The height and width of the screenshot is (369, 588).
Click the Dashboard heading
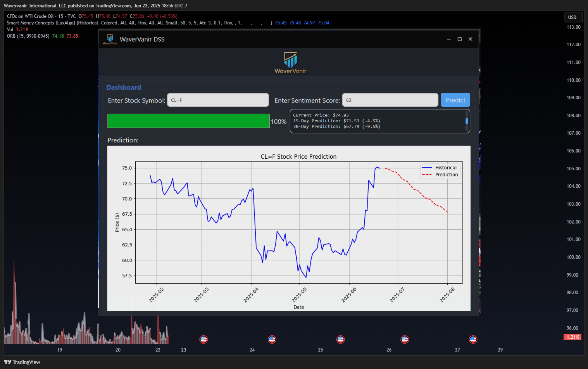[124, 87]
